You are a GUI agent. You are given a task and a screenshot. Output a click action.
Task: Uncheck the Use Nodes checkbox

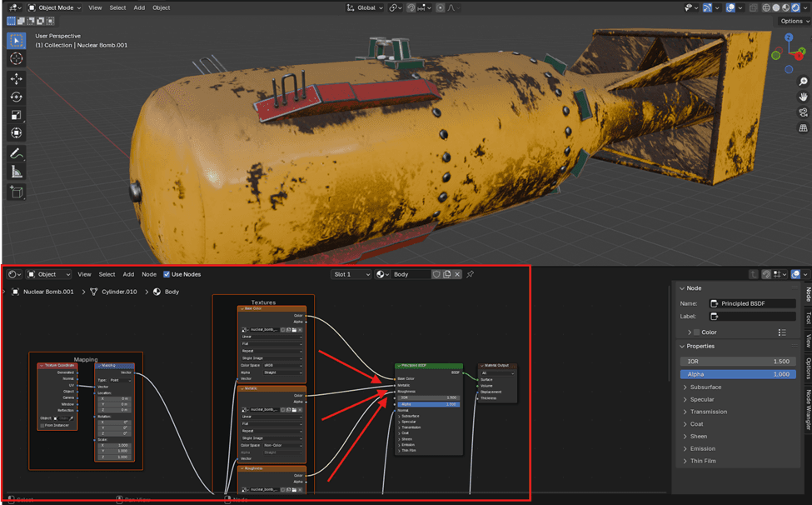click(x=167, y=274)
